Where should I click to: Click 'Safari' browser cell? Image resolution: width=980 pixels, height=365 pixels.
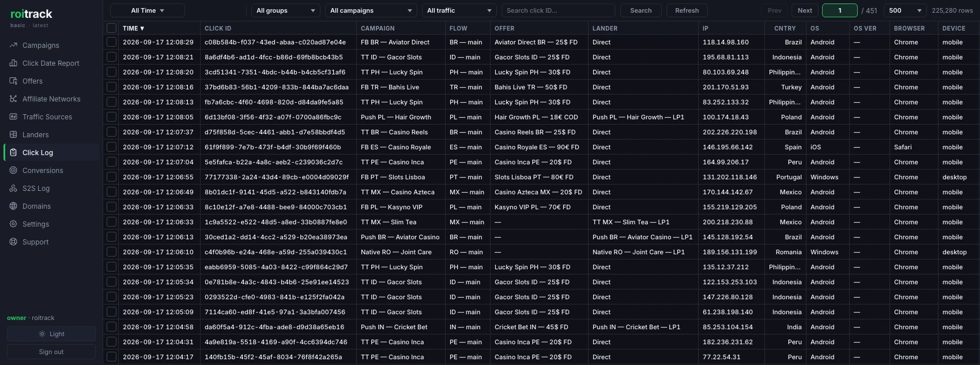pos(903,147)
